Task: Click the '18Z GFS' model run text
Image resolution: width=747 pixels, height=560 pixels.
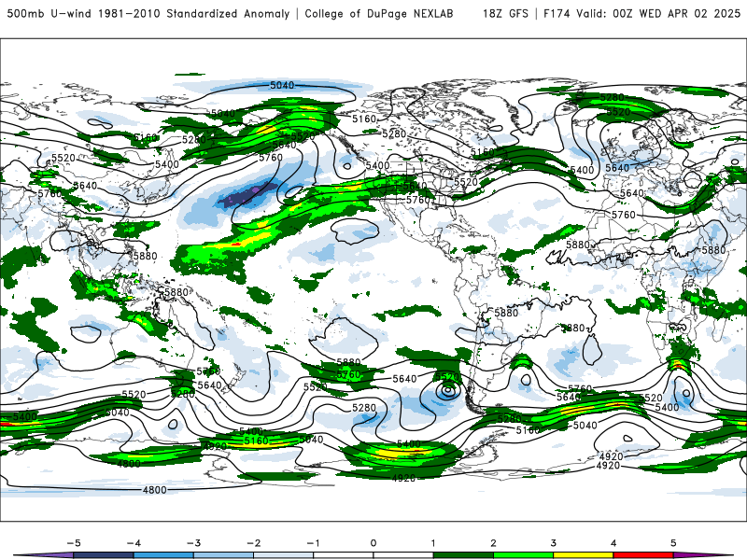Action: click(505, 13)
